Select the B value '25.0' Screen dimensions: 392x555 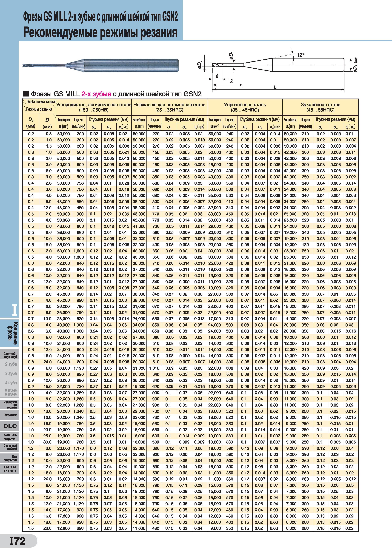[47, 436]
